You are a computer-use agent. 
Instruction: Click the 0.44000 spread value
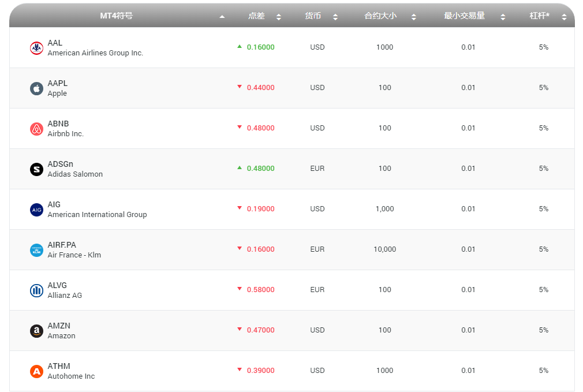click(x=261, y=87)
